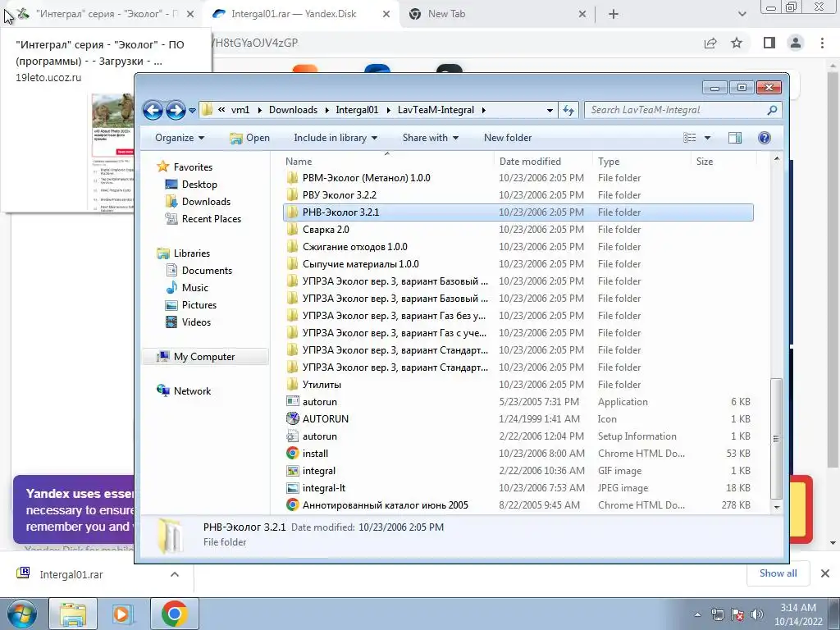Open a new Chrome tab with plus
840x630 pixels.
[614, 14]
